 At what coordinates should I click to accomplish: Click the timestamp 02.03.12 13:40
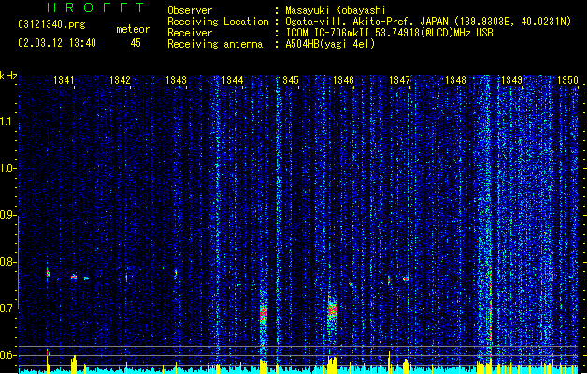pyautogui.click(x=57, y=43)
